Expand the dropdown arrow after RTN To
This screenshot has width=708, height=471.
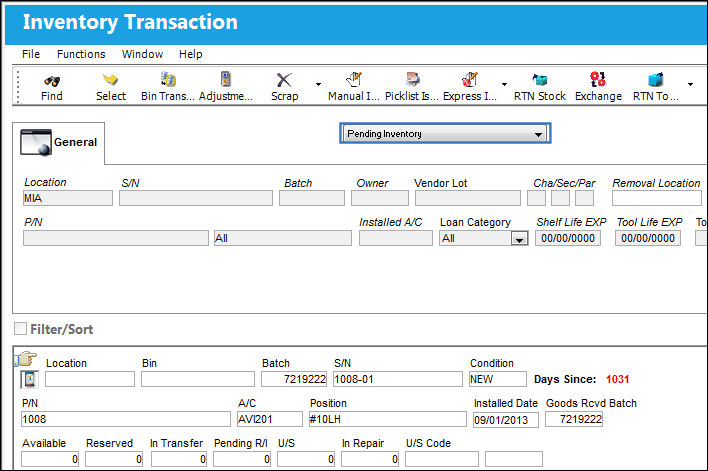pos(690,84)
